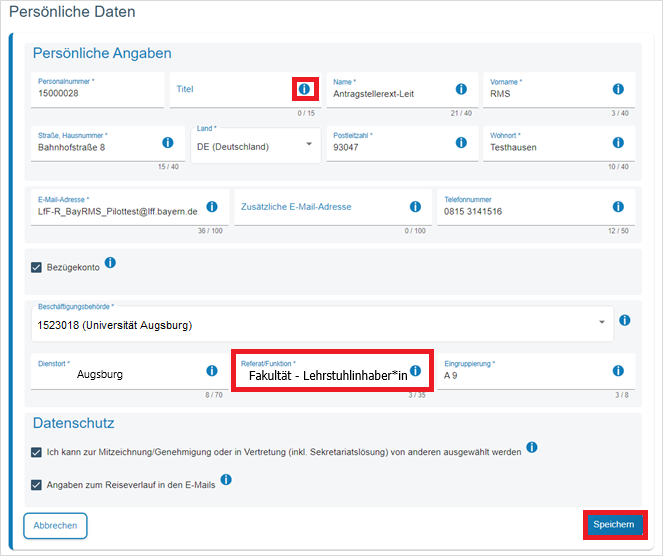The width and height of the screenshot is (663, 556).
Task: Click the Referat/Funktion info icon
Action: point(415,371)
